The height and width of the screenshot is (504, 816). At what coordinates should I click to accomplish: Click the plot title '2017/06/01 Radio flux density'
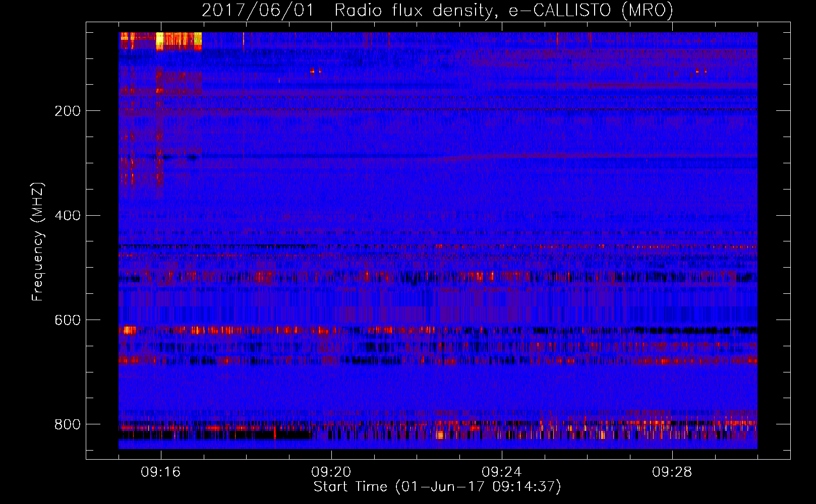[x=437, y=10]
